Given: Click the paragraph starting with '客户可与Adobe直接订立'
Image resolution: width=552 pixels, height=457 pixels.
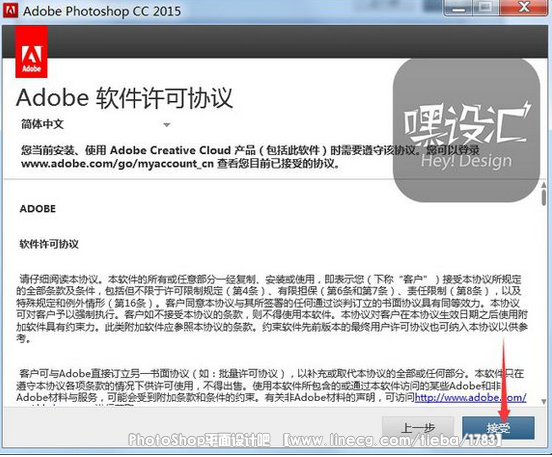Looking at the screenshot, I should (271, 386).
